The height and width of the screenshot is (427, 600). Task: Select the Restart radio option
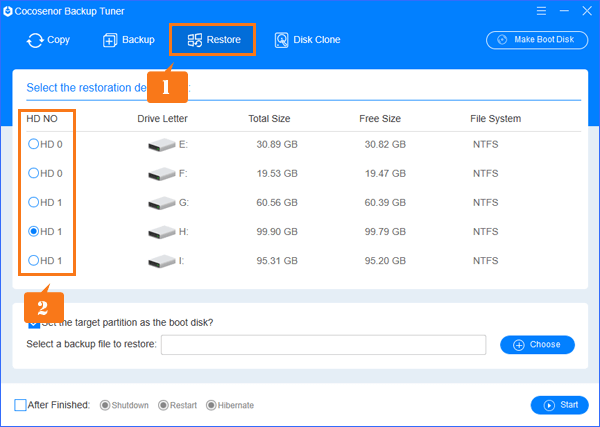tap(163, 405)
